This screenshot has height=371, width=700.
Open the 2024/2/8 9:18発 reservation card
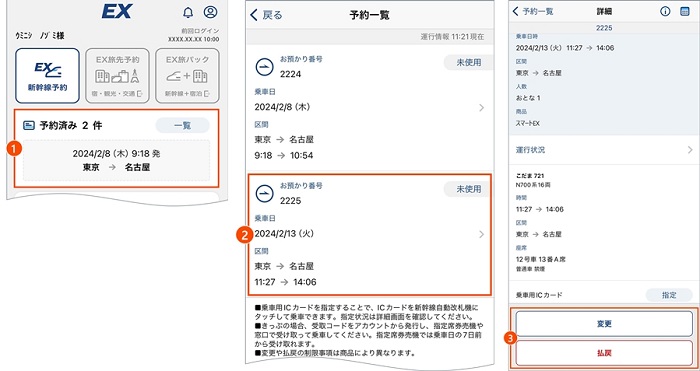click(x=116, y=160)
